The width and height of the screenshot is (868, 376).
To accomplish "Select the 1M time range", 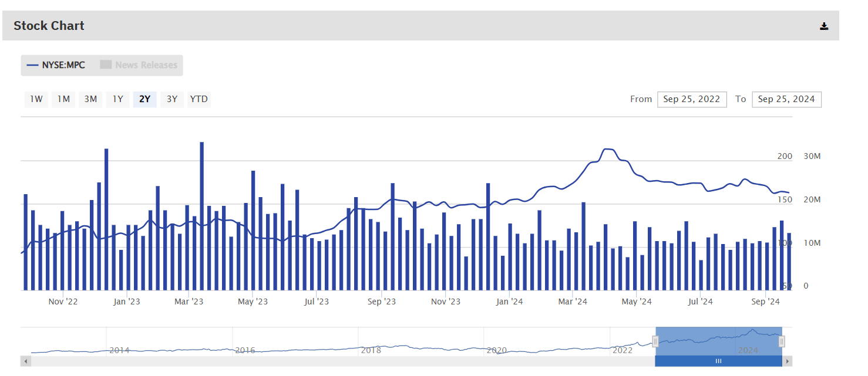I will pyautogui.click(x=63, y=99).
